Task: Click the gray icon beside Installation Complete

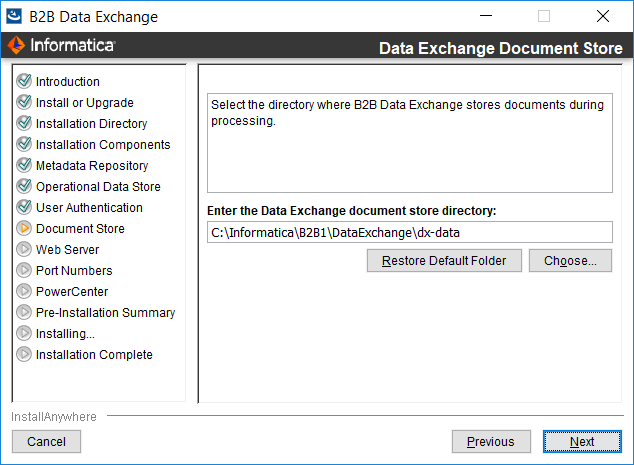Action: (x=24, y=354)
